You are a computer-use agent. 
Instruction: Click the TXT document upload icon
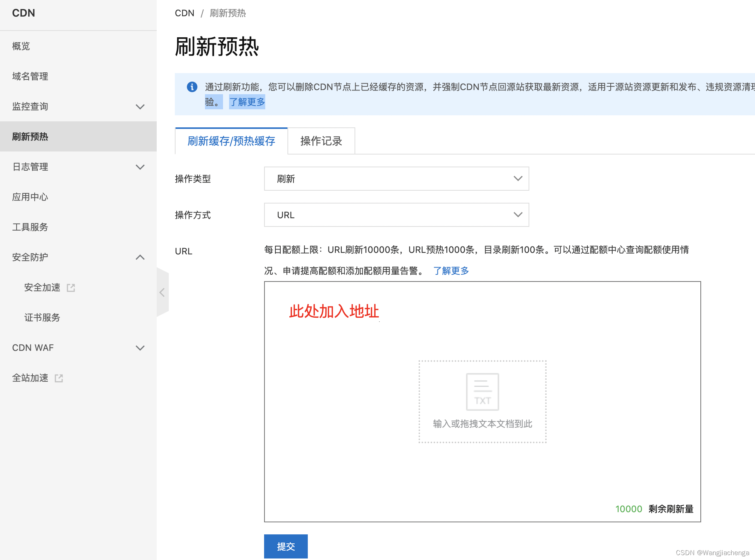tap(482, 392)
